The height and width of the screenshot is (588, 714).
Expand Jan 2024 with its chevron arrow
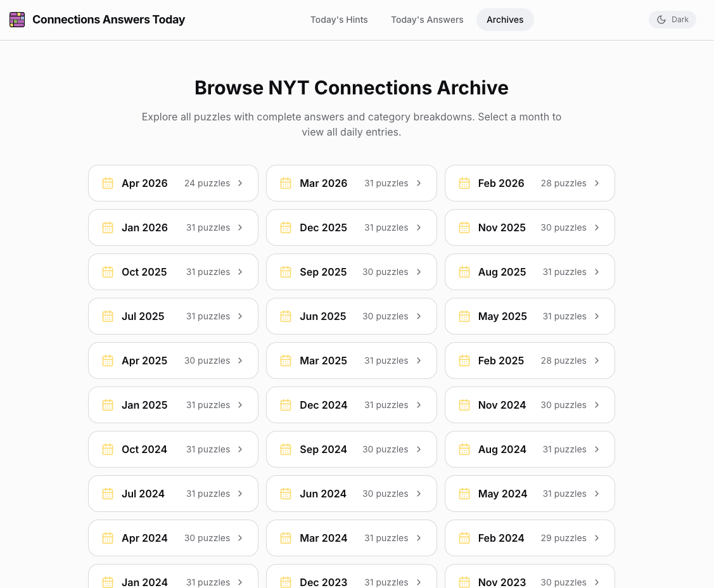coord(241,582)
